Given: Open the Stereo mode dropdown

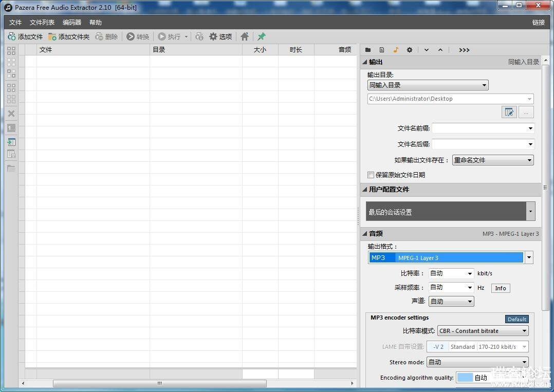Looking at the screenshot, I should 477,362.
